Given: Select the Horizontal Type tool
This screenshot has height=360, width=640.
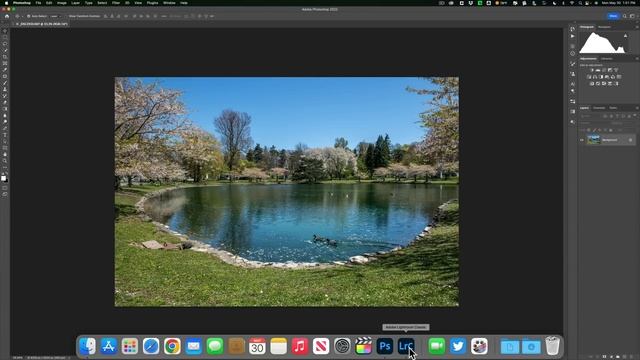Looking at the screenshot, I should tap(5, 135).
